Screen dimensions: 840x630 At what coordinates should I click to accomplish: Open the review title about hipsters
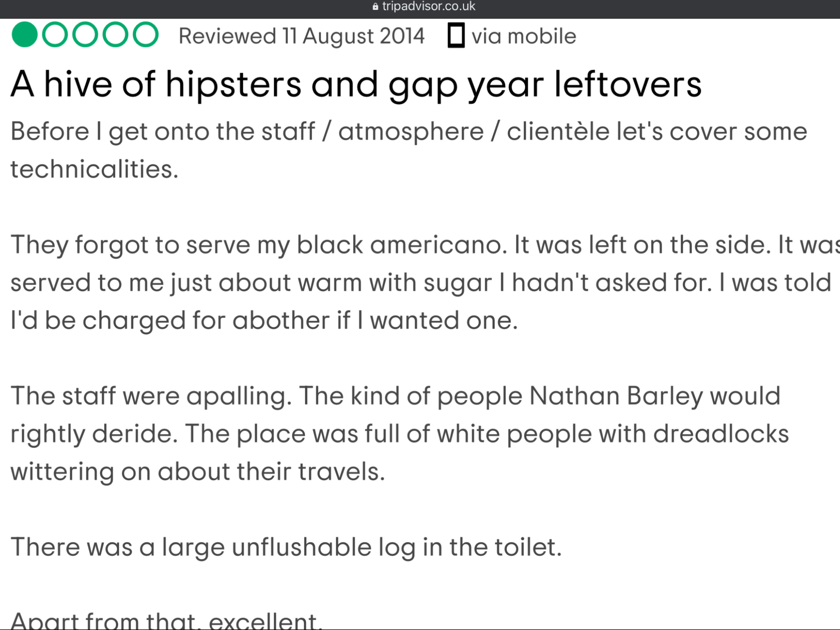[356, 85]
